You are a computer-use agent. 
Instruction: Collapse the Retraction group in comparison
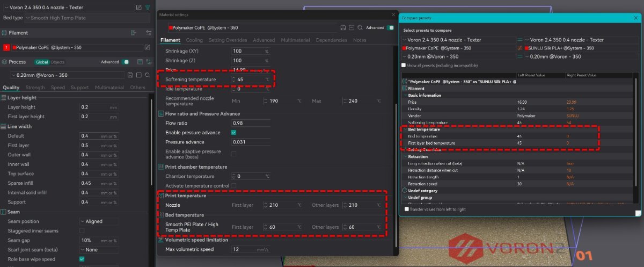pyautogui.click(x=405, y=156)
